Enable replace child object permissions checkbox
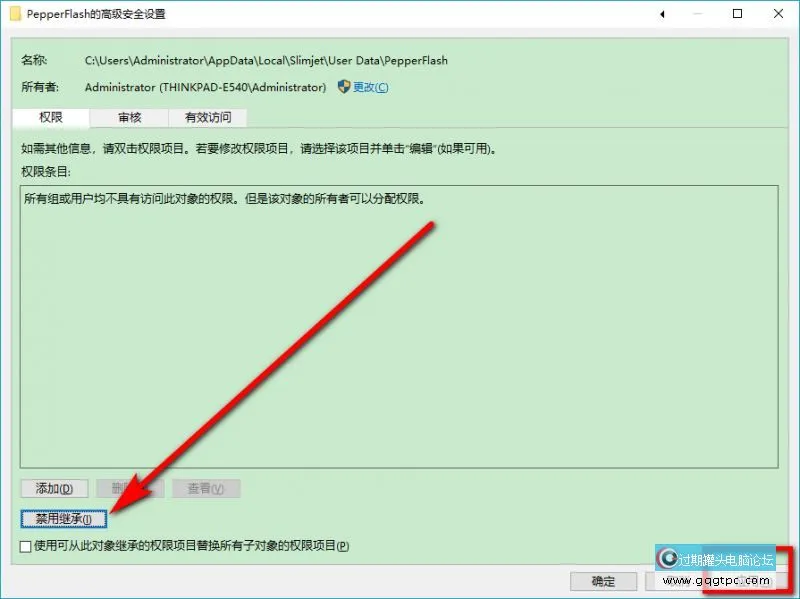 tap(26, 546)
